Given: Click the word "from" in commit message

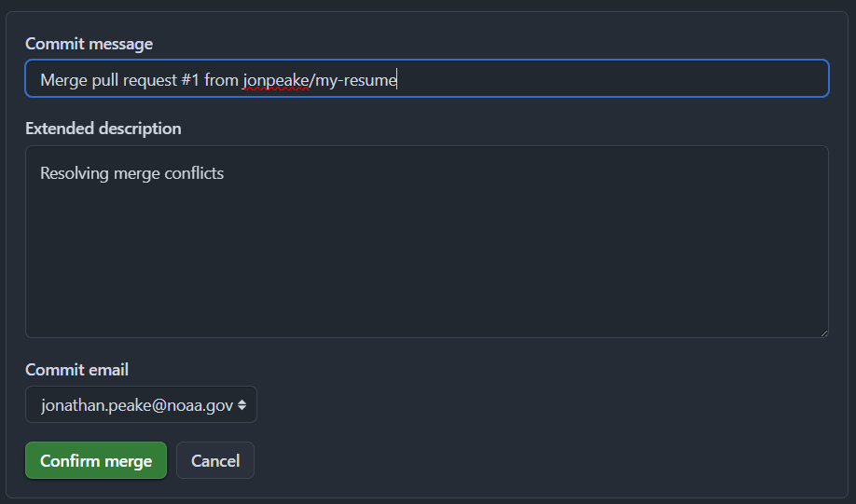Looking at the screenshot, I should tap(221, 80).
